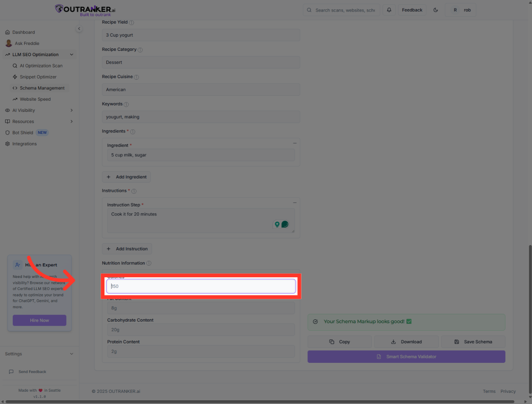Click Save Schema
Image resolution: width=532 pixels, height=404 pixels.
click(473, 342)
